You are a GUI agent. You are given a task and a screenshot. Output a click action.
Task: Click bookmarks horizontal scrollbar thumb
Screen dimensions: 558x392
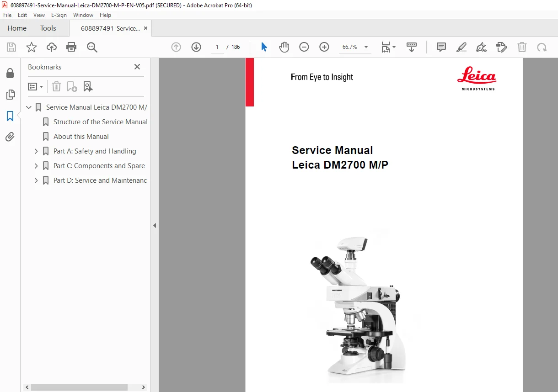click(79, 387)
